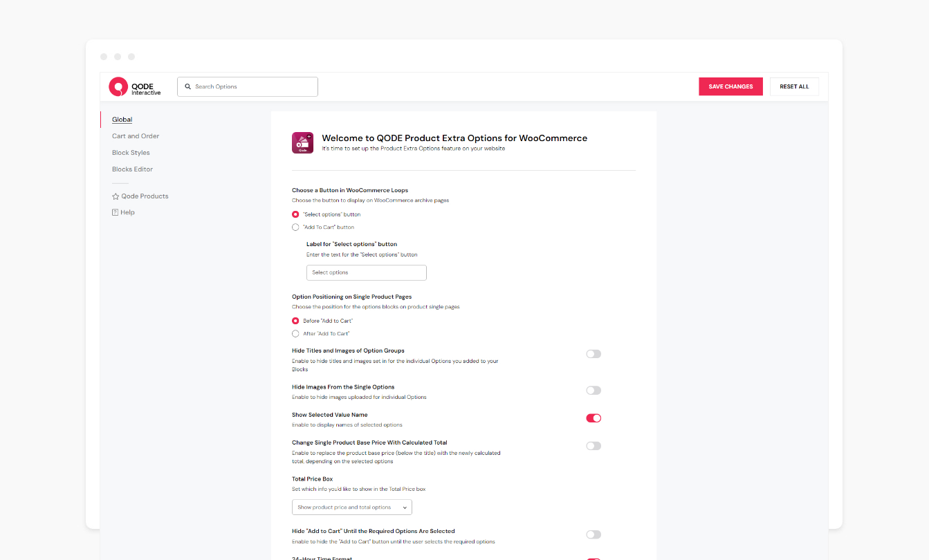Click the Total Price Box label
Image resolution: width=929 pixels, height=560 pixels.
coord(313,479)
